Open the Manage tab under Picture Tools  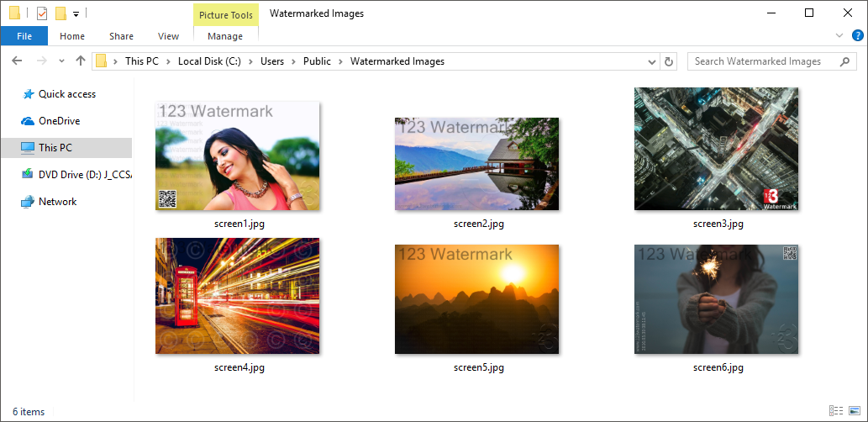(x=225, y=36)
